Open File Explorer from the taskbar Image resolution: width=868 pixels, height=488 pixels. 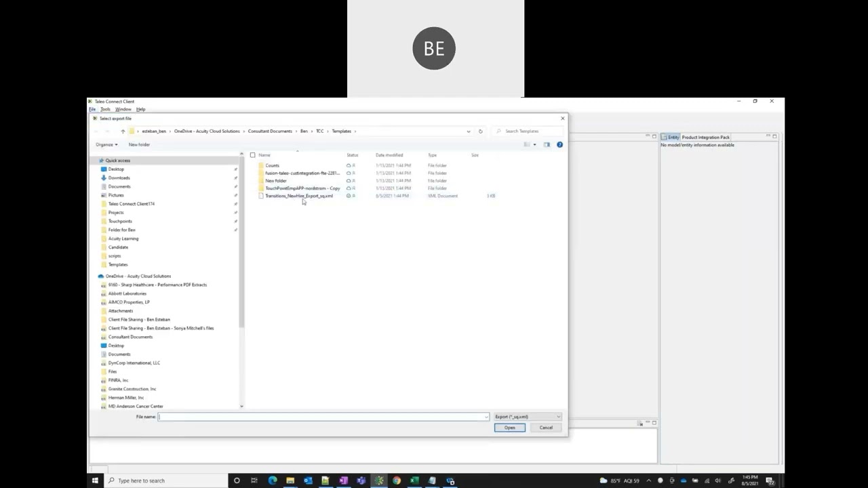click(x=290, y=481)
